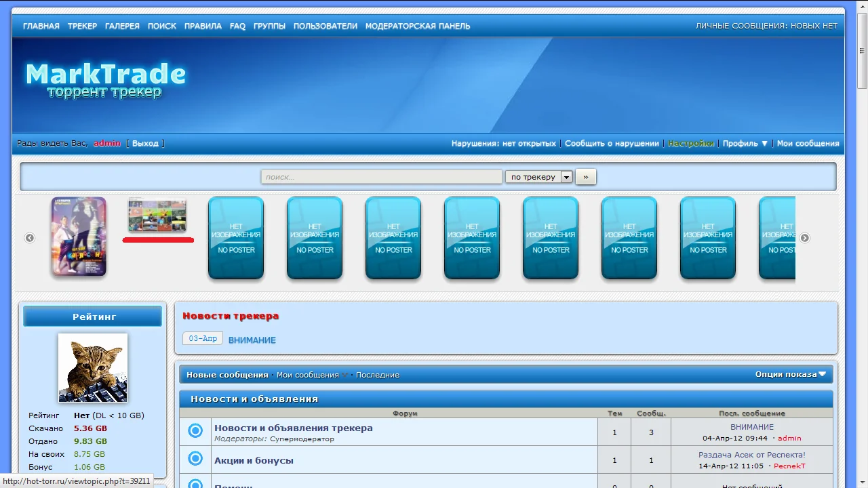Click the carousel left arrow
868x488 pixels.
point(30,238)
